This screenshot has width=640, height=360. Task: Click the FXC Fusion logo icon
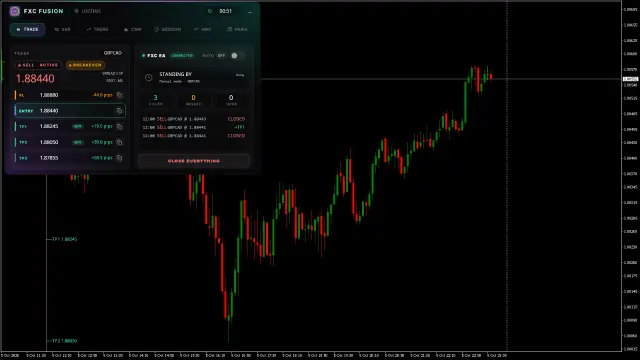click(x=15, y=11)
